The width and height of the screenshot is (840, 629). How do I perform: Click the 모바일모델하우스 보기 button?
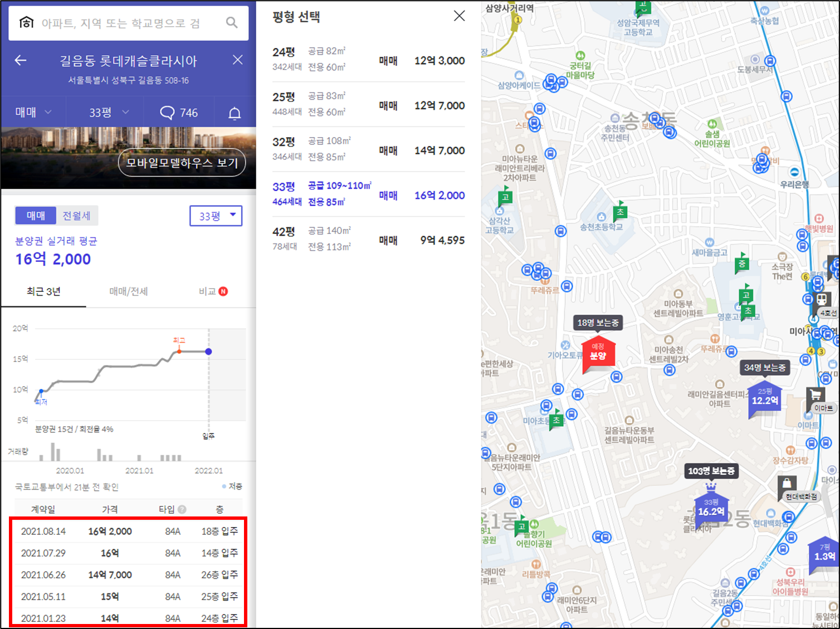pos(182,163)
